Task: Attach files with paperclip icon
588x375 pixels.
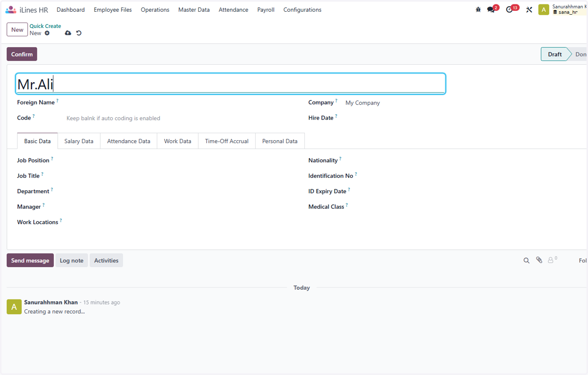Action: point(539,260)
